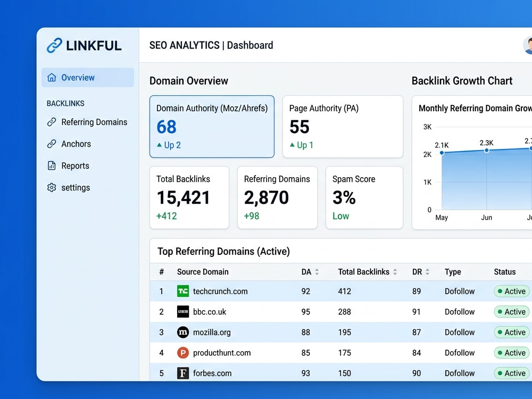Click the forbes.com F favicon
Image resolution: width=532 pixels, height=399 pixels.
click(x=183, y=373)
